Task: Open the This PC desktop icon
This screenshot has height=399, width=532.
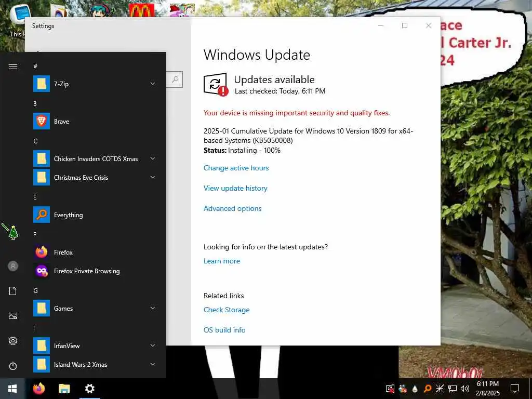Action: [x=20, y=20]
